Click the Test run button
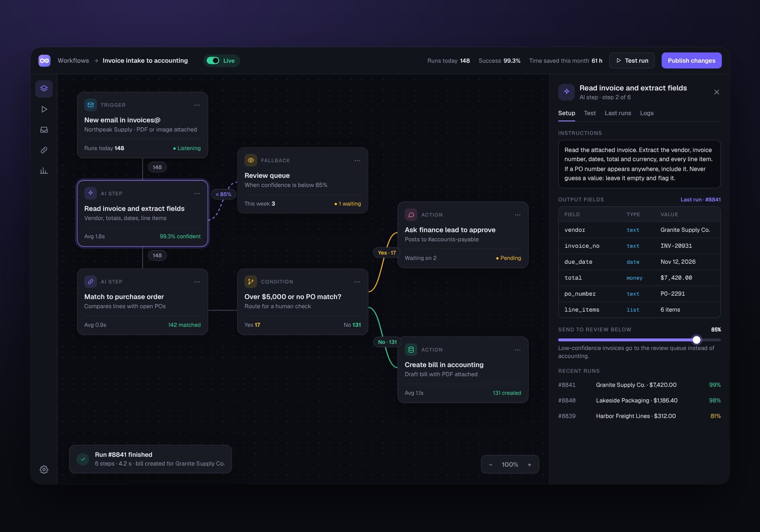 [x=632, y=61]
